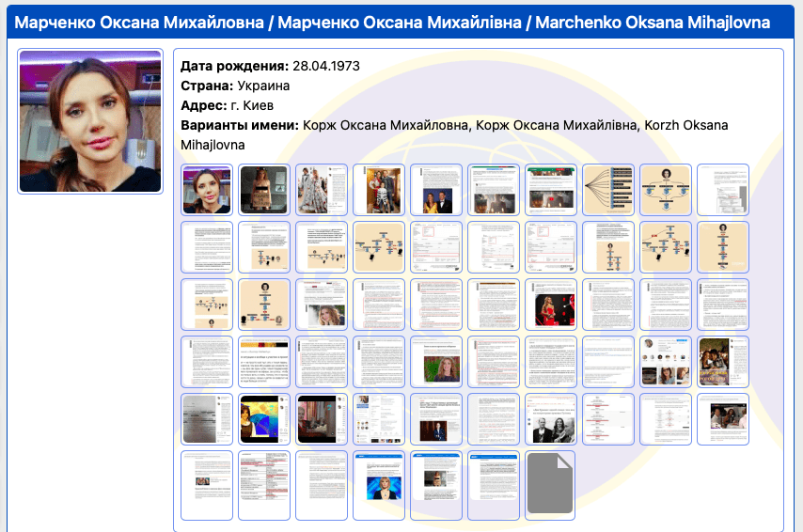Open thumbnail of couple in formal wear
803x532 pixels.
click(x=436, y=190)
